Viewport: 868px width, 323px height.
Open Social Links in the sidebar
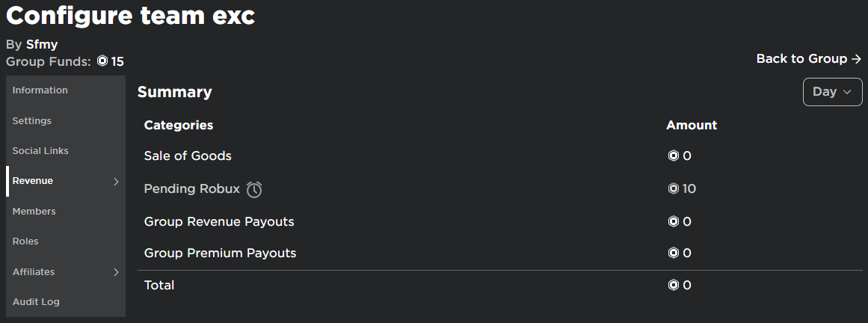(66, 151)
